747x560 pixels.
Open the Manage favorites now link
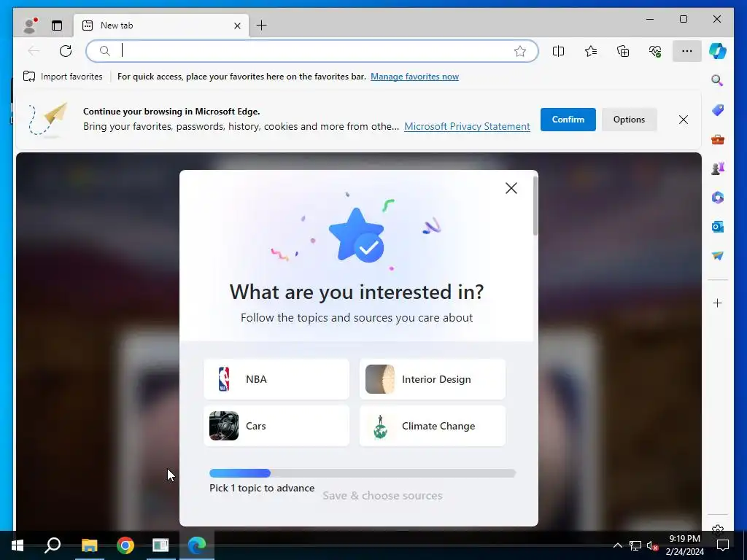[414, 77]
